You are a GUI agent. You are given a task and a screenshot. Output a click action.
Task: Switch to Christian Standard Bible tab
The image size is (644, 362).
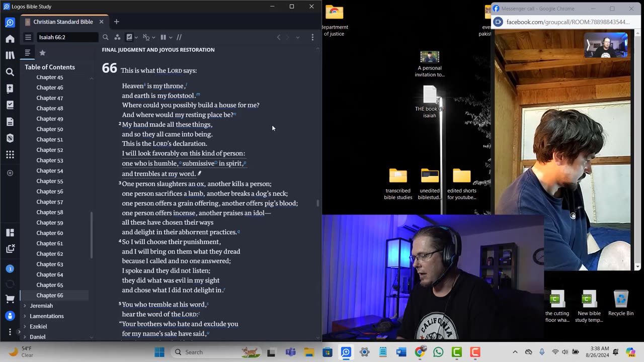(x=63, y=22)
